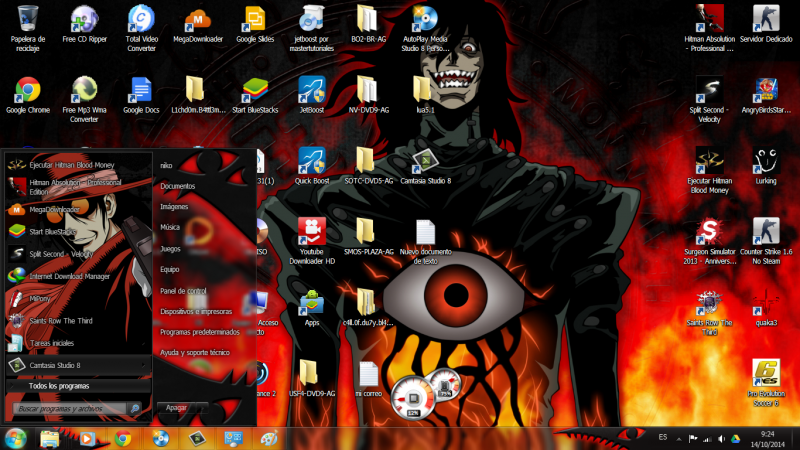The height and width of the screenshot is (450, 800).
Task: Open the Papelera de reciclaje icon
Action: tap(28, 20)
